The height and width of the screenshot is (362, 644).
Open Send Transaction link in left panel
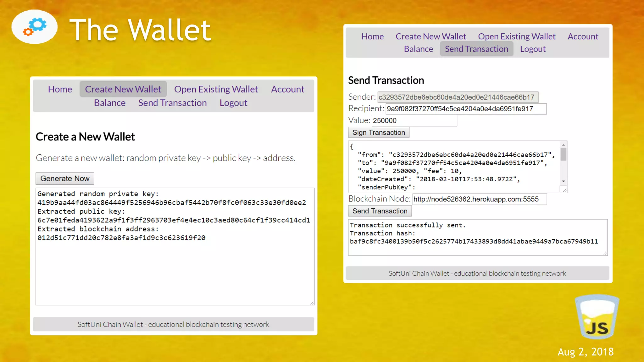point(173,103)
